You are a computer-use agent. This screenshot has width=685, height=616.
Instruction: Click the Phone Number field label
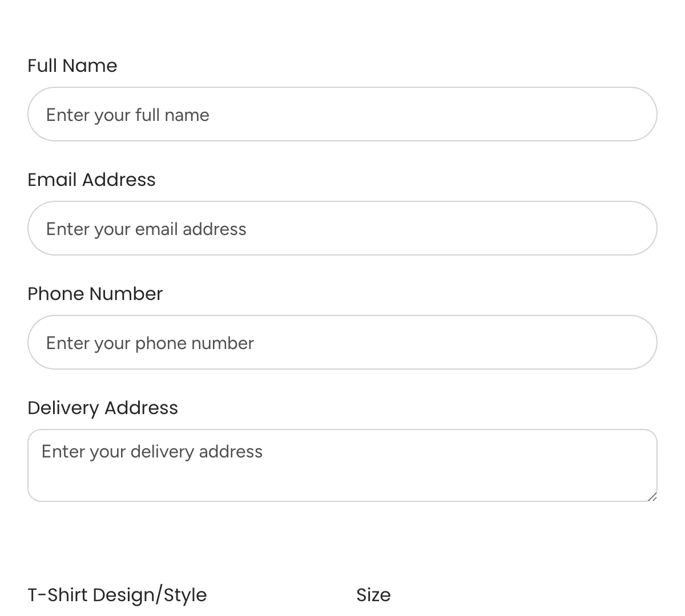95,294
